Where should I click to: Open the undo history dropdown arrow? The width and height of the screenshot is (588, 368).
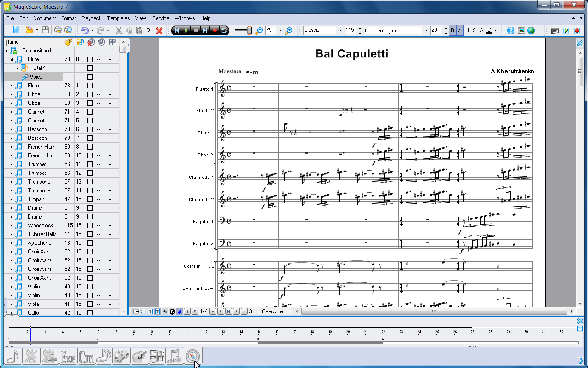click(92, 30)
